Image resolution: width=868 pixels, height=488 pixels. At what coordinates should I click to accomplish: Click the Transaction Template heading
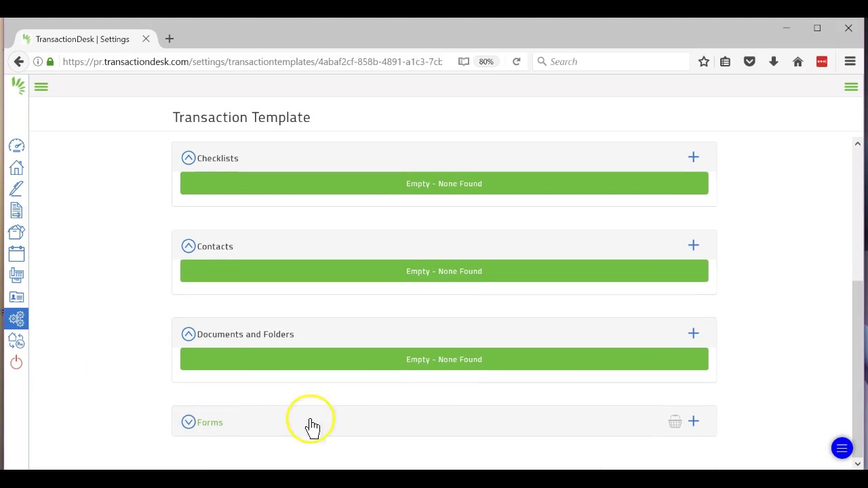coord(241,117)
